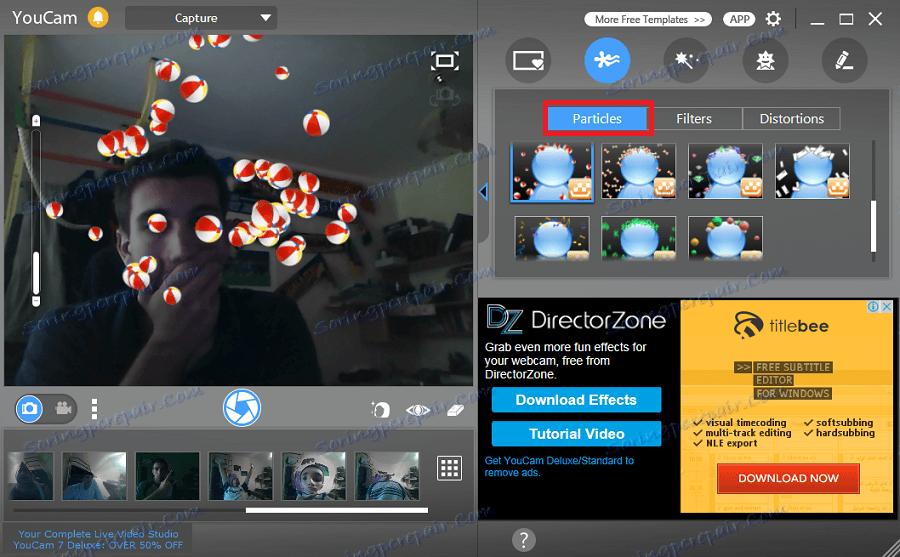Open the drawing pencil category
Screen dimensions: 900x557
coord(844,60)
